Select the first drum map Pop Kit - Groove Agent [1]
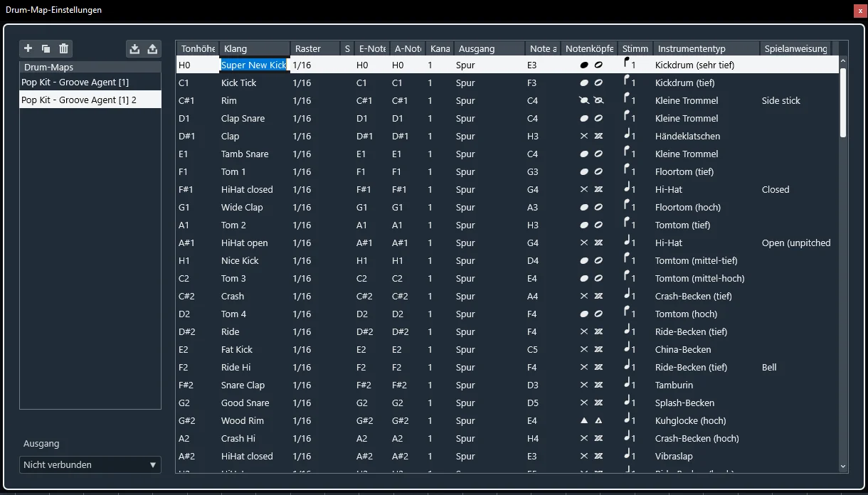868x495 pixels. click(x=90, y=82)
